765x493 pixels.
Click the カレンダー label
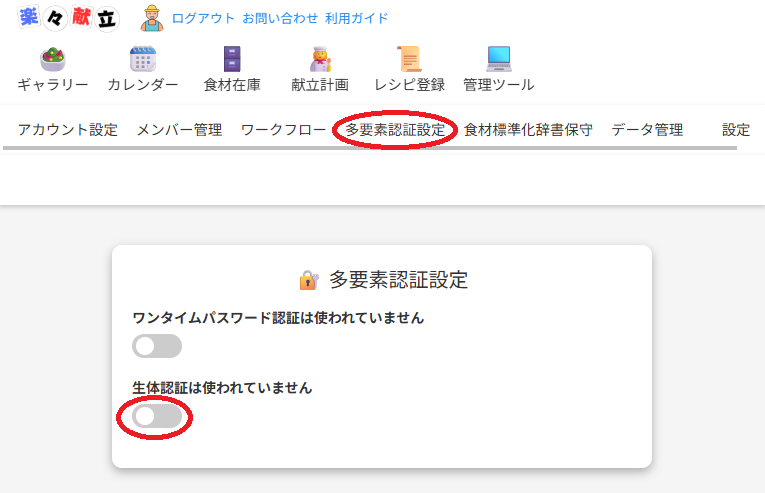click(143, 85)
